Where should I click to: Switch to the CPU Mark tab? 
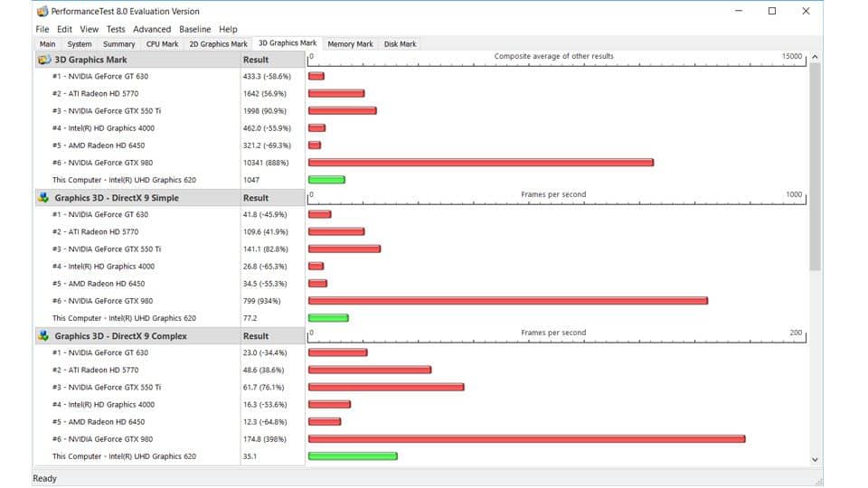[x=163, y=44]
